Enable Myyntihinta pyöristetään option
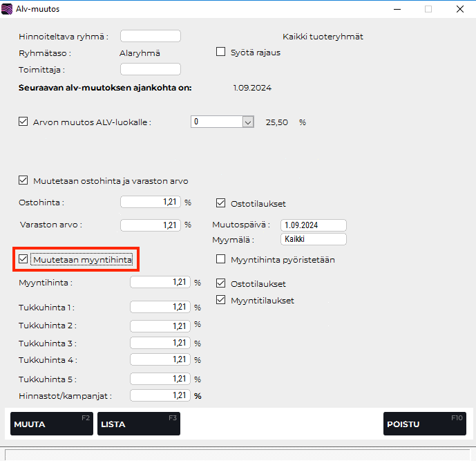This screenshot has height=461, width=476. (221, 260)
